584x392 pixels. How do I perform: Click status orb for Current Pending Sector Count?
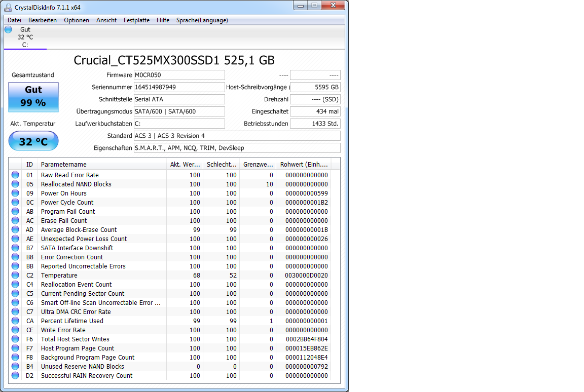(x=15, y=293)
